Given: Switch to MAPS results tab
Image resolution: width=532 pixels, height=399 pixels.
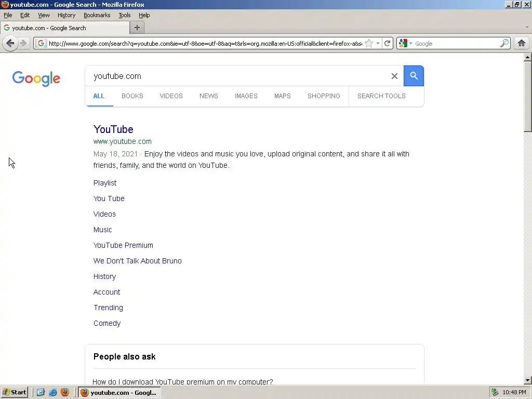Looking at the screenshot, I should [283, 96].
